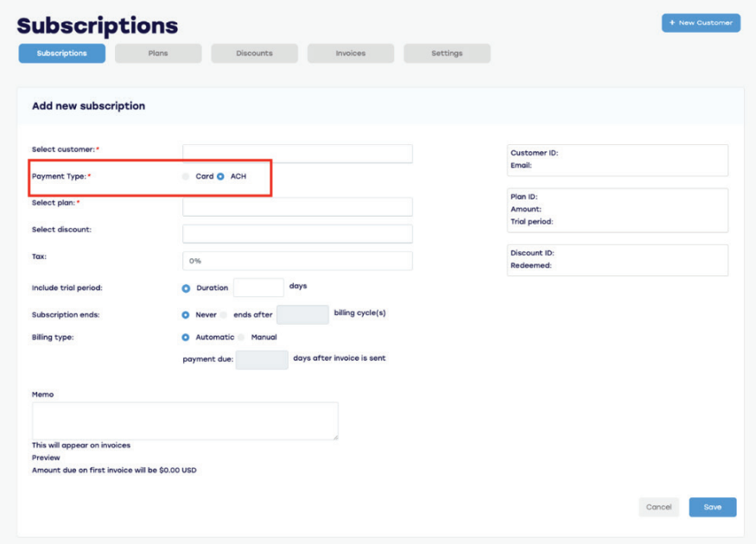The width and height of the screenshot is (756, 544).
Task: Enable Never for subscription ends
Action: coord(185,315)
